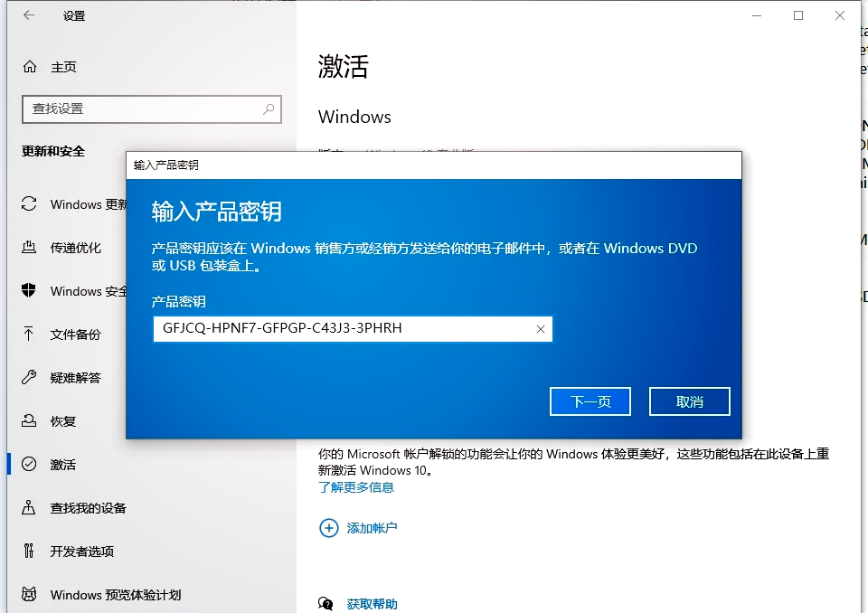Select 文件备份 in the sidebar
Screen dimensions: 868x613
76,335
